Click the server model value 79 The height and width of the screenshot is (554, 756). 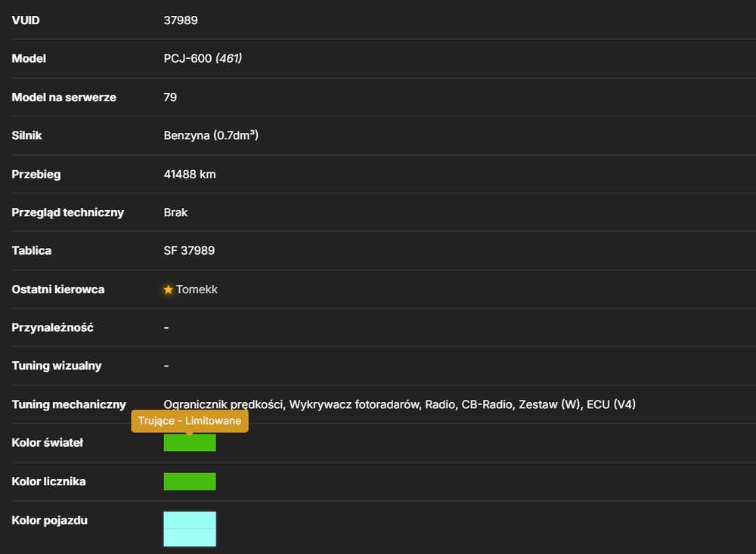point(170,97)
